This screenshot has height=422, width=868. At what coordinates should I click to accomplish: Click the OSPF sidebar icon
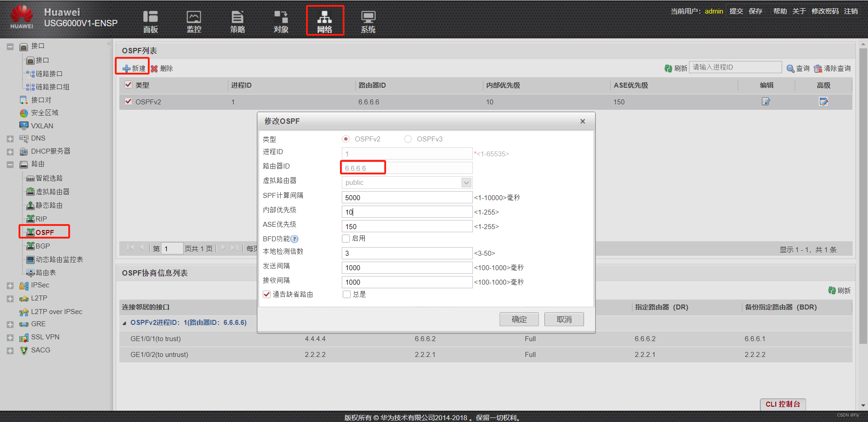coord(30,232)
